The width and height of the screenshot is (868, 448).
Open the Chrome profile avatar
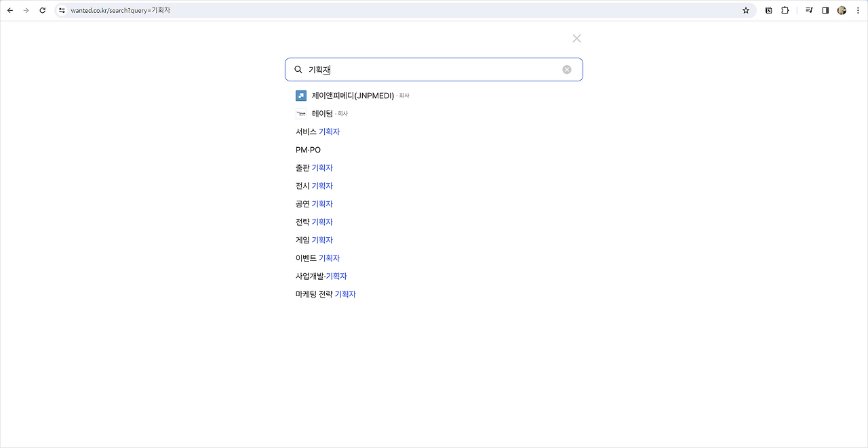tap(842, 10)
